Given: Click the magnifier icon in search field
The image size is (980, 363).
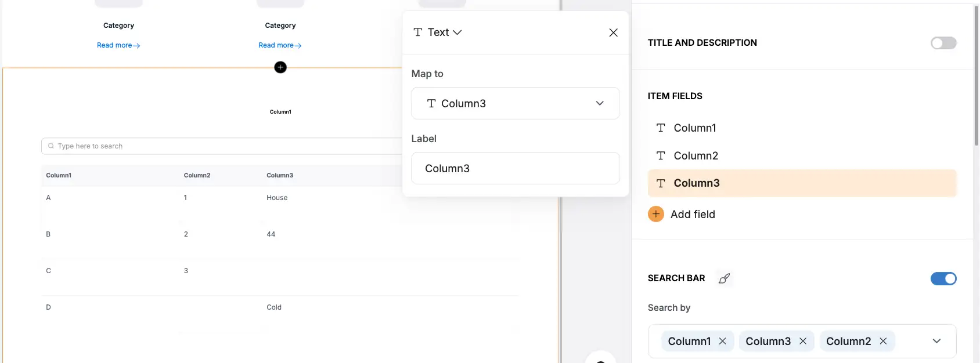Looking at the screenshot, I should [x=51, y=146].
